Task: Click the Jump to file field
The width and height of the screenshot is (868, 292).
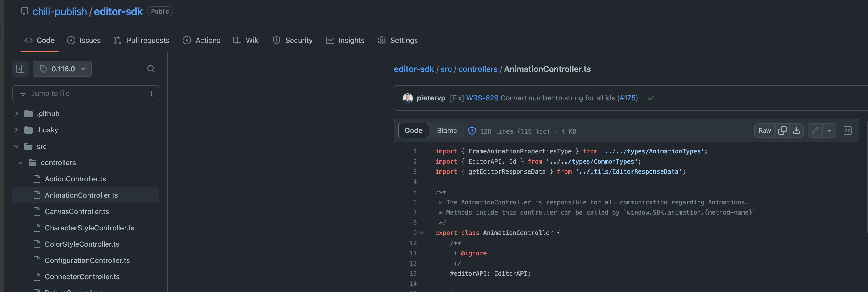Action: tap(85, 93)
